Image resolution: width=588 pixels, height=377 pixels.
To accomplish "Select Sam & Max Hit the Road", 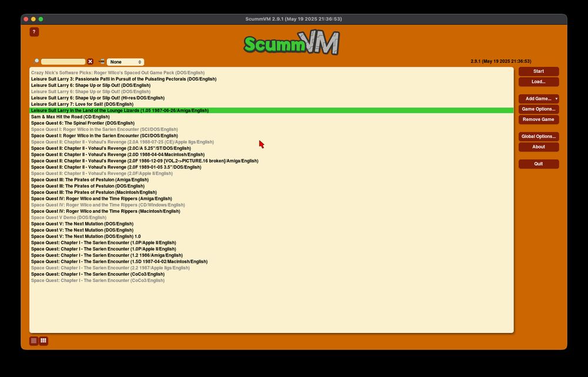I will 272,117.
